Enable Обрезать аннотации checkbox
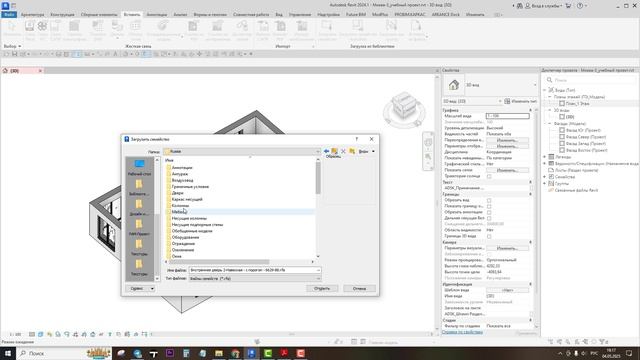Screen dimensions: 640x360 (489, 212)
